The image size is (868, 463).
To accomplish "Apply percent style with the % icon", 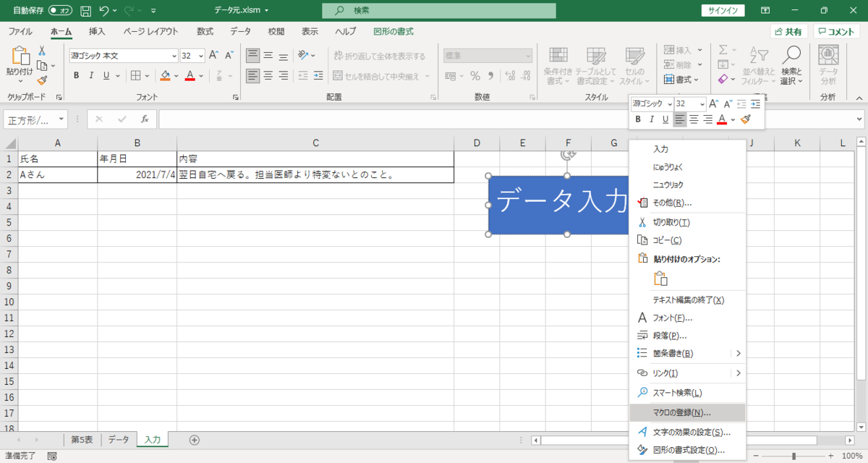I will pyautogui.click(x=475, y=75).
